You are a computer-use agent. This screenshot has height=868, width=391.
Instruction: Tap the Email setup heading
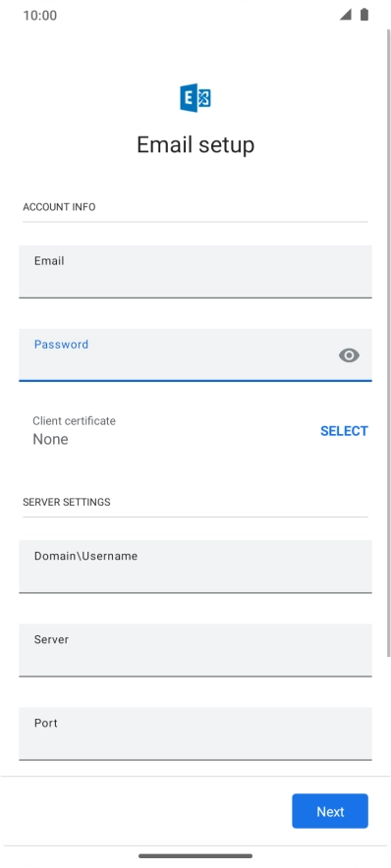coord(195,145)
